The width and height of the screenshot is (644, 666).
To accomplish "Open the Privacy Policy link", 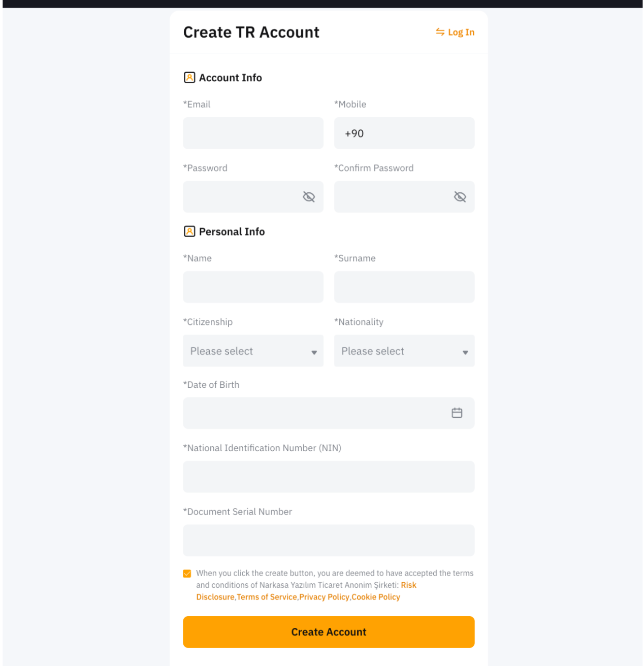I will coord(324,597).
